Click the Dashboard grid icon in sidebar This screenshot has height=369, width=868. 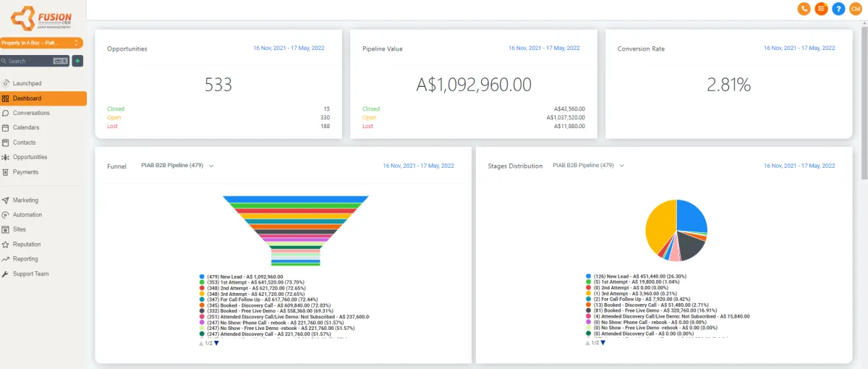(6, 98)
